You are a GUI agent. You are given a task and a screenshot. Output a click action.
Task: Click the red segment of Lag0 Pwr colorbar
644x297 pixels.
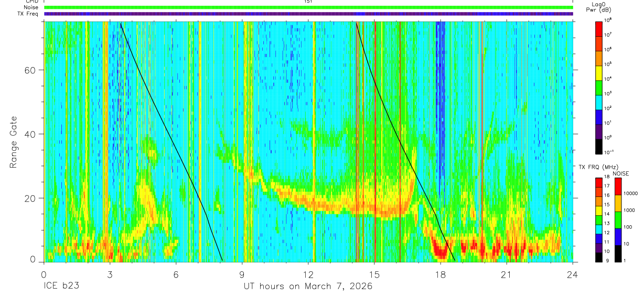click(x=599, y=28)
